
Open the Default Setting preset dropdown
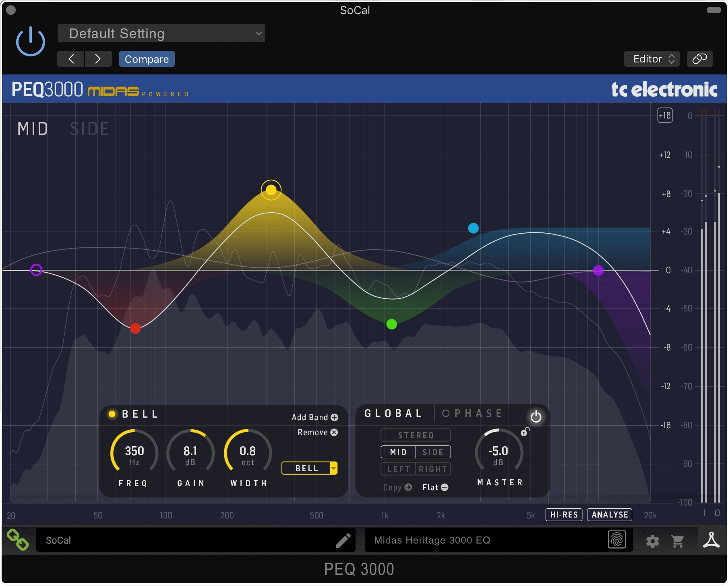(x=161, y=33)
